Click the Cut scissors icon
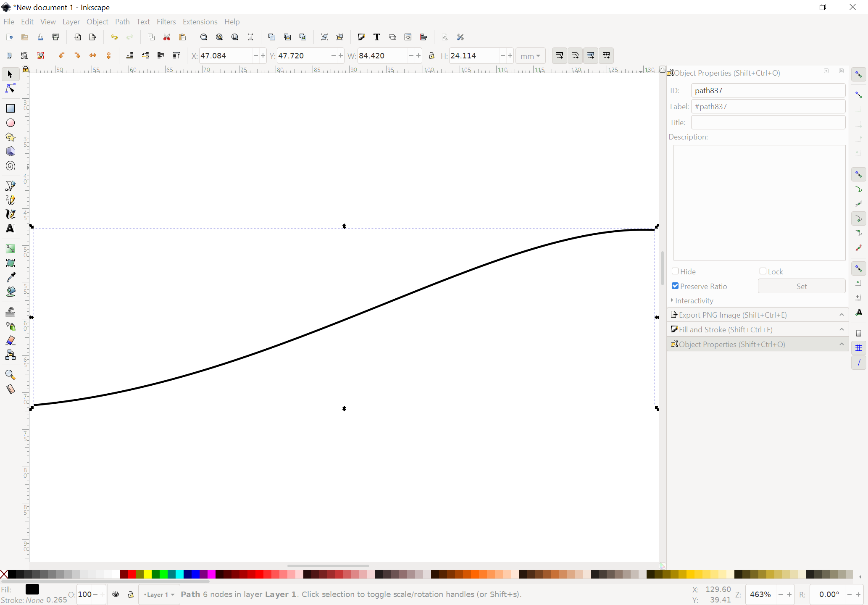The width and height of the screenshot is (868, 605). (x=167, y=37)
